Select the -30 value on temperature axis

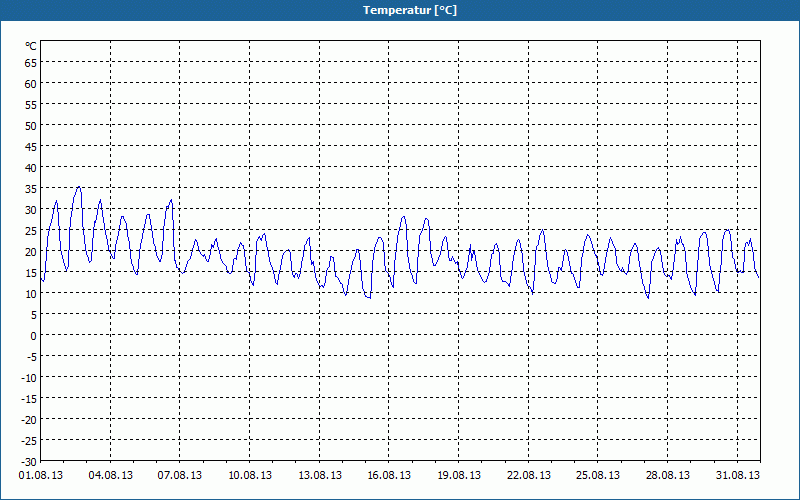pos(29,462)
